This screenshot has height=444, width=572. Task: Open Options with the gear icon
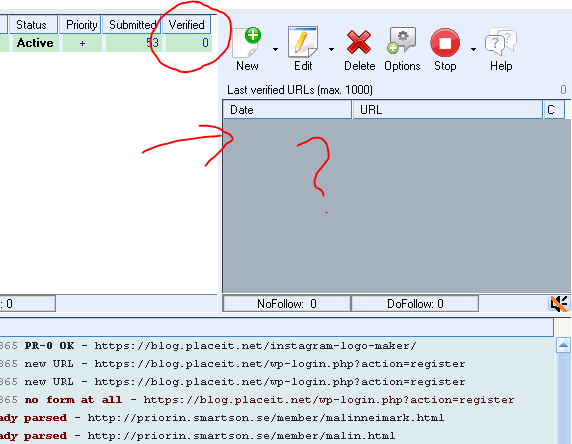click(x=402, y=41)
